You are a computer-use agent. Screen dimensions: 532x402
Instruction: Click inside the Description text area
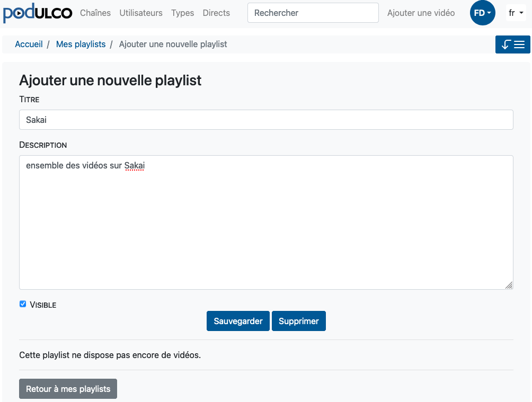click(x=266, y=222)
